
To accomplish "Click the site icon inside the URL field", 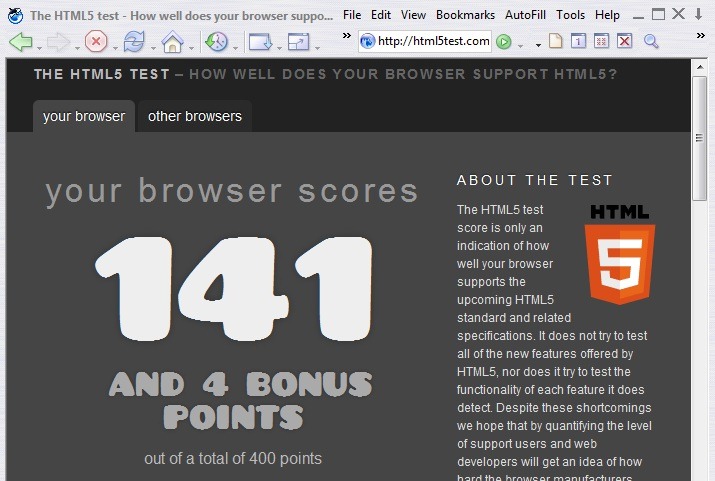I will coord(367,41).
